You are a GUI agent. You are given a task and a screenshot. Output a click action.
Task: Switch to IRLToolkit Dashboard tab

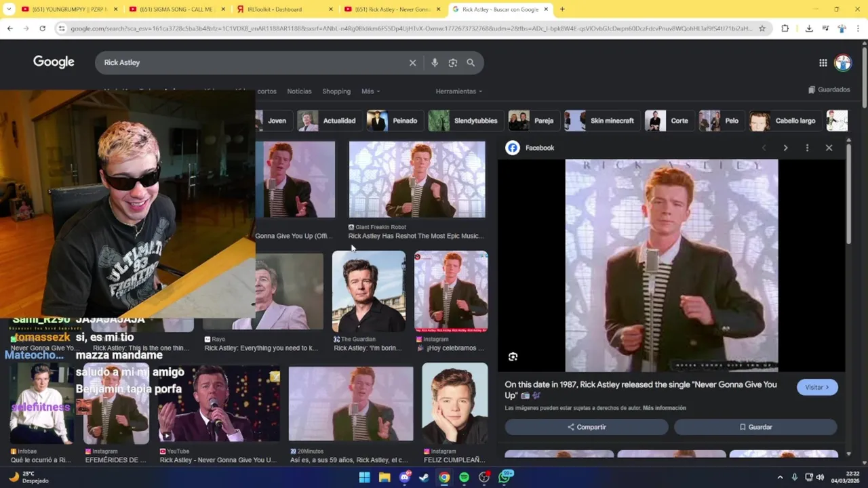[283, 9]
